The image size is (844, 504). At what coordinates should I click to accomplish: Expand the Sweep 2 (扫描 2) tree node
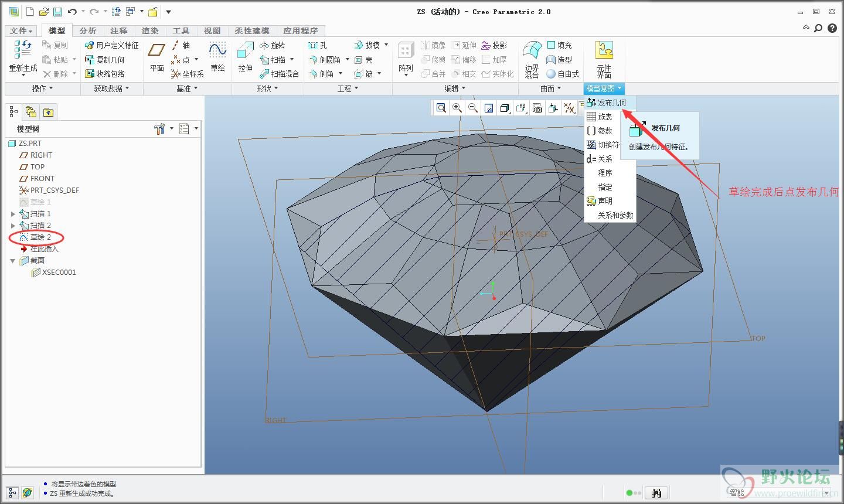pyautogui.click(x=13, y=226)
